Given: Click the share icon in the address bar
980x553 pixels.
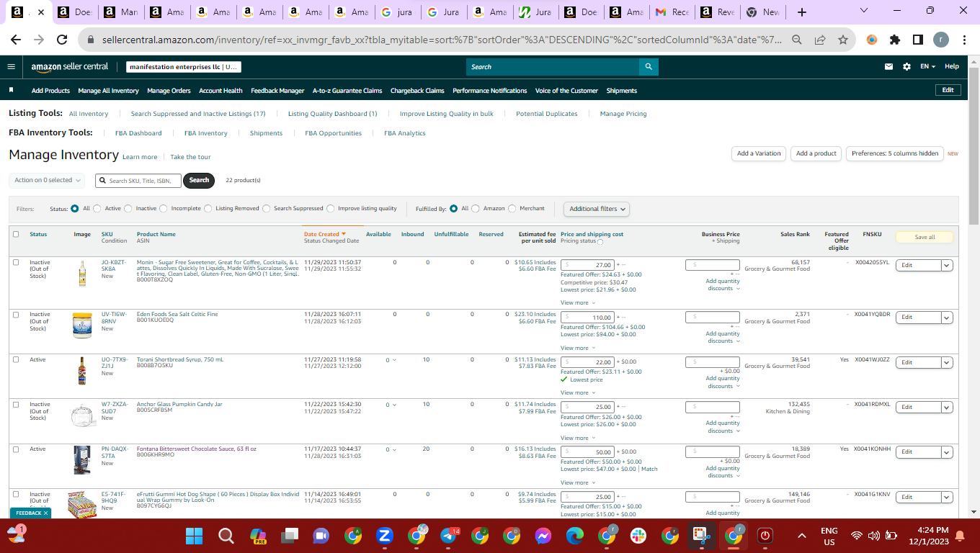Looking at the screenshot, I should (820, 40).
